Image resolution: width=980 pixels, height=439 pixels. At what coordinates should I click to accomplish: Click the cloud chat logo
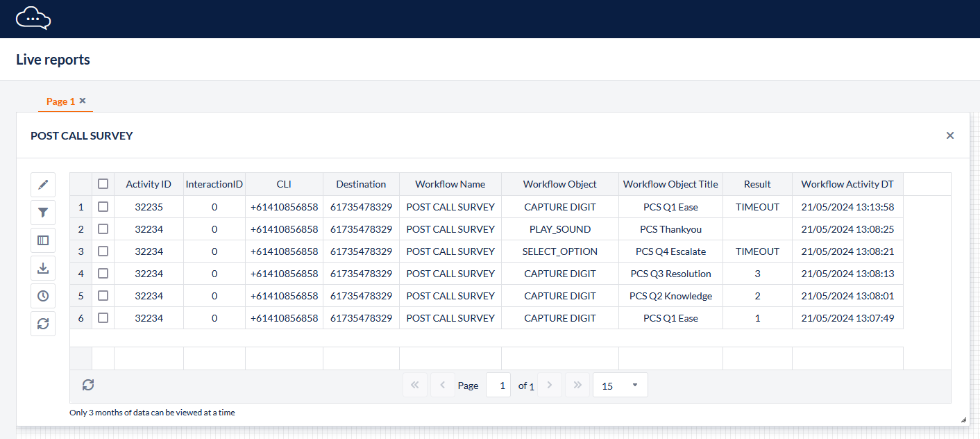tap(33, 18)
